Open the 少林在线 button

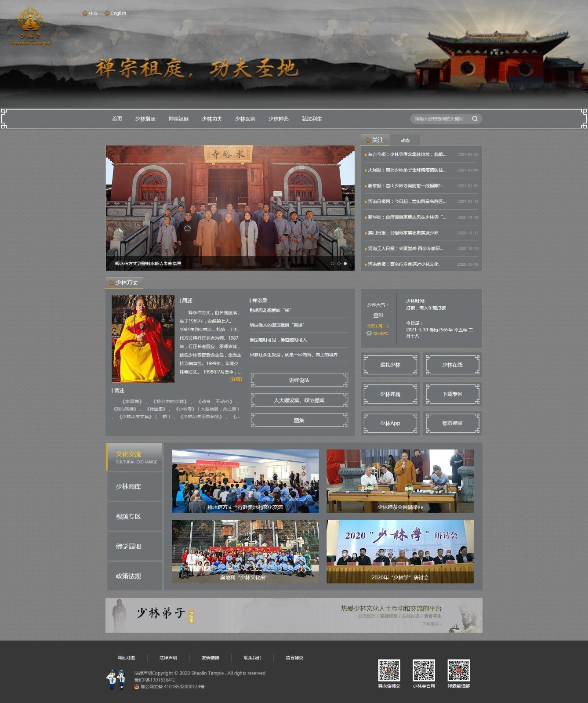pos(452,365)
